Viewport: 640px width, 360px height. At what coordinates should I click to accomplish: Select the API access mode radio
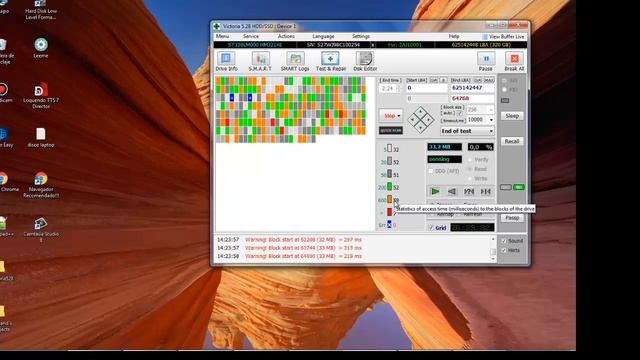click(504, 81)
